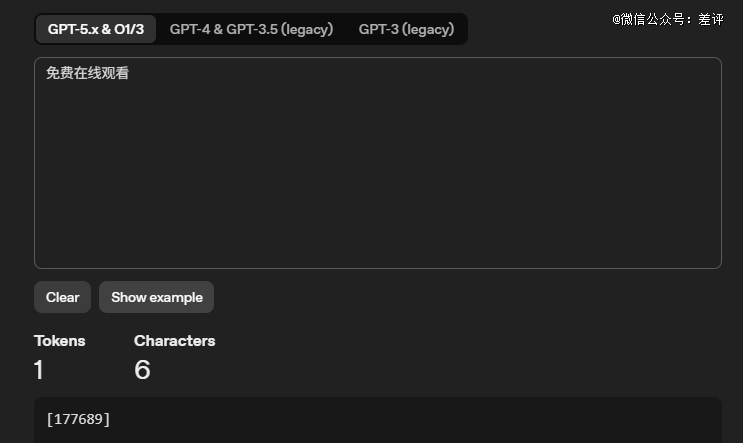
Task: Click the character count value 6
Action: point(142,371)
